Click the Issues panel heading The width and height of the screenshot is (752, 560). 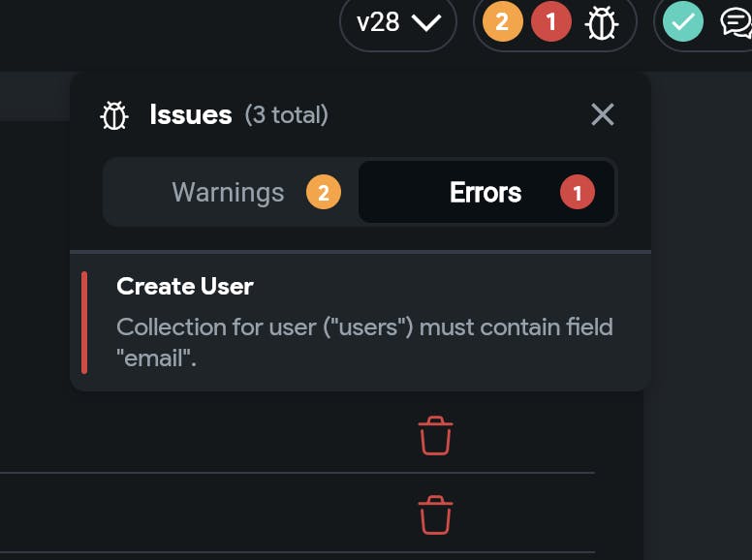pos(191,115)
